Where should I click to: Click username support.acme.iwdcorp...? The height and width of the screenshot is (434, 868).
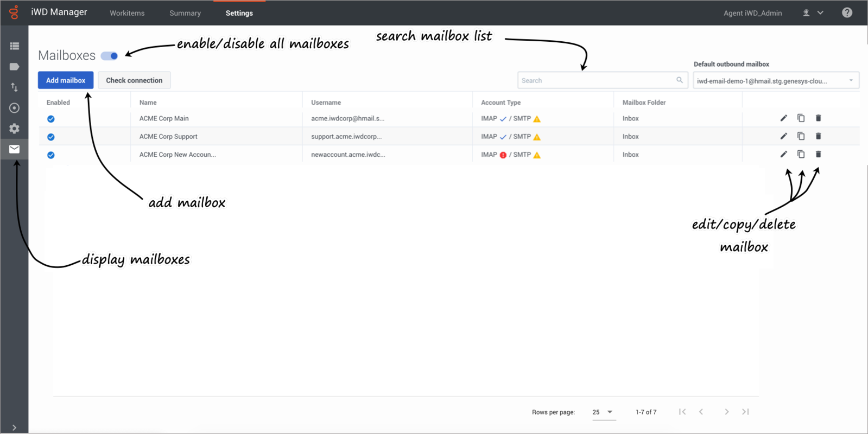click(x=346, y=137)
